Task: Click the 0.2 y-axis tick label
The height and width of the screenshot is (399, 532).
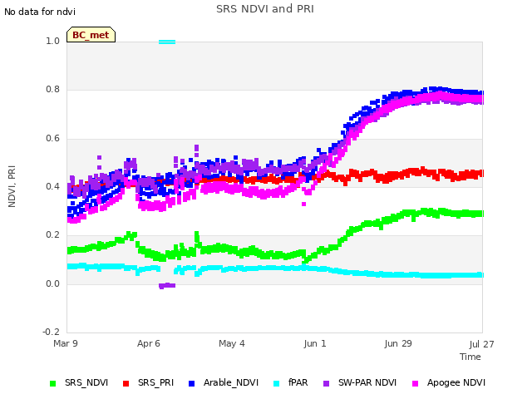Action: pos(52,234)
